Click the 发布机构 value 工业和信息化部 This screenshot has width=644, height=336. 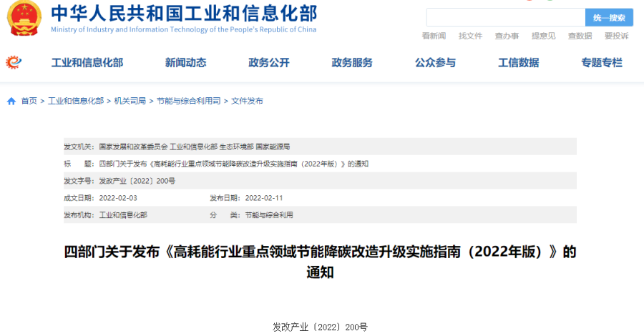click(x=123, y=215)
